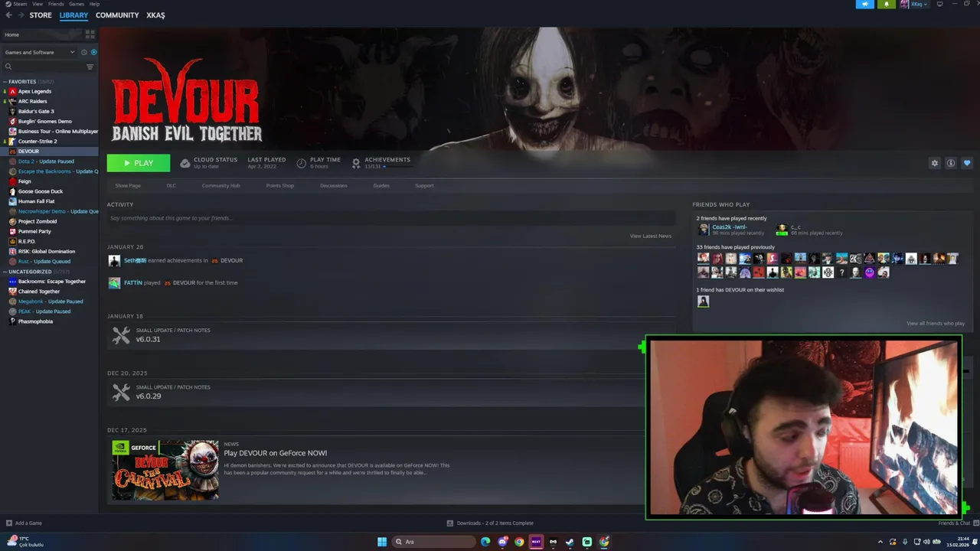
Task: Select ARC Raiders in the library list
Action: (33, 101)
